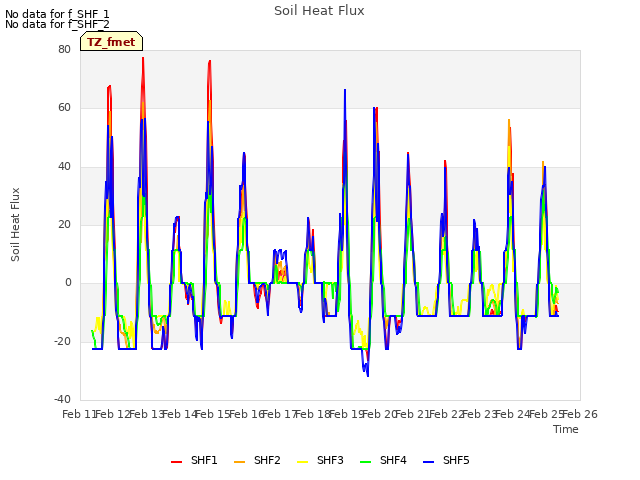Image resolution: width=640 pixels, height=480 pixels.
Task: Click the 60 y-axis tick label
Action: pyautogui.click(x=64, y=108)
